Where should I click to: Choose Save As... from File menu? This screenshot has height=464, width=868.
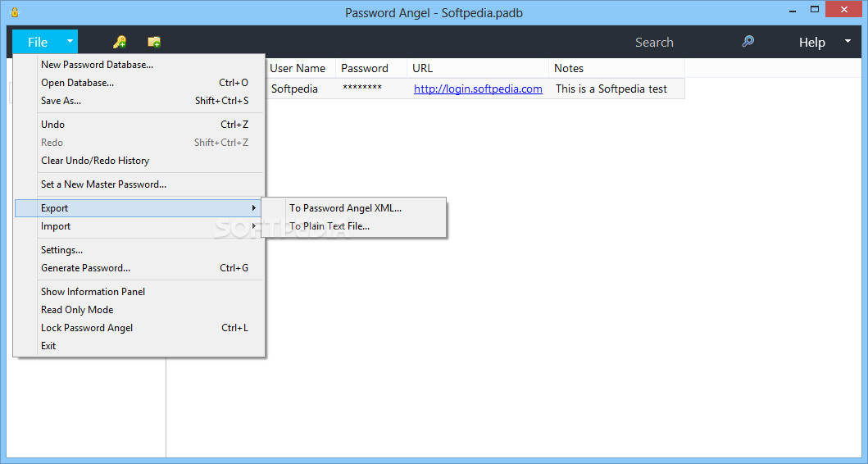pos(139,101)
